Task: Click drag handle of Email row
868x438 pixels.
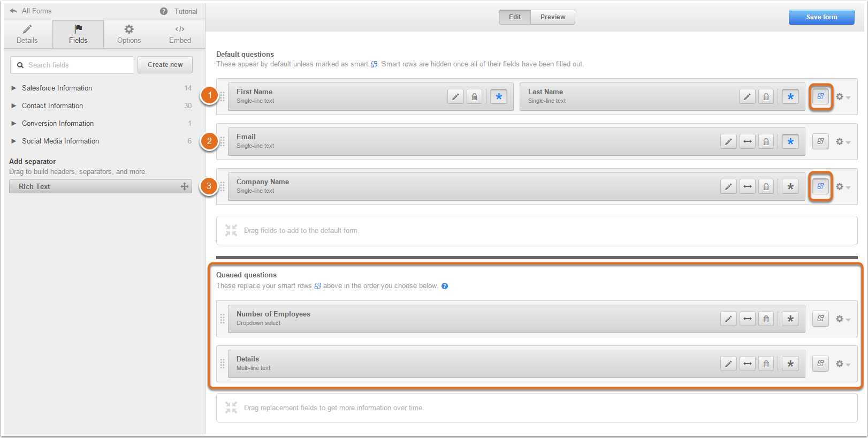Action: point(222,142)
